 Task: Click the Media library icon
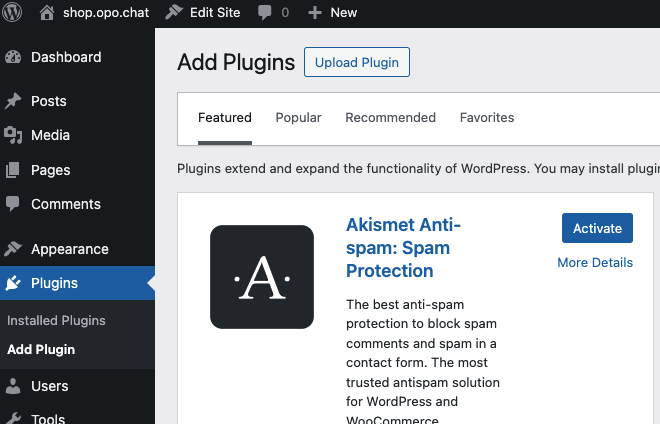pos(13,135)
